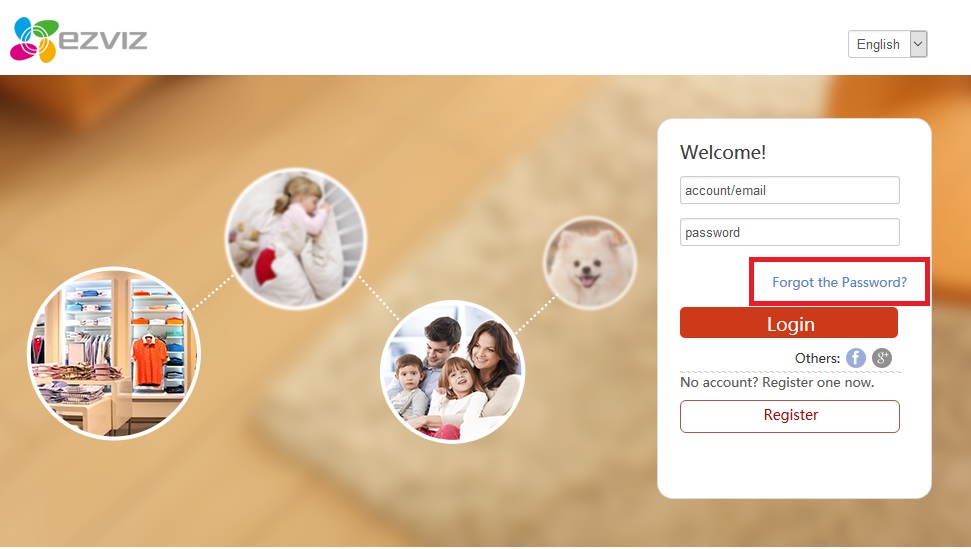Click the colorful petal emblem in the logo
971x549 pixels.
pyautogui.click(x=33, y=40)
